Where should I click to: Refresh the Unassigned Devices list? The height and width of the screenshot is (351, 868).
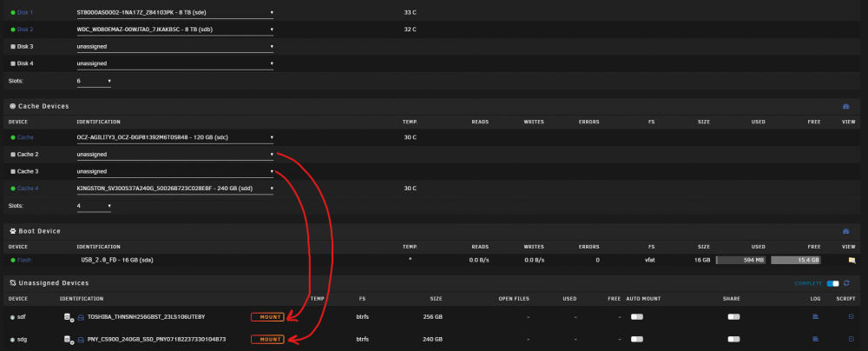point(846,283)
